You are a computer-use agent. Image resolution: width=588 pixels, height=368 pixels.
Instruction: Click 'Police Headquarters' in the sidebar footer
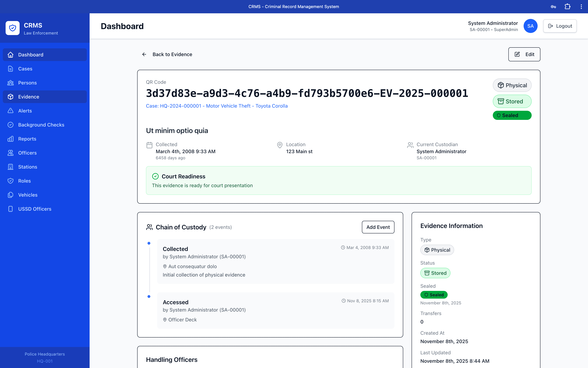pos(45,354)
